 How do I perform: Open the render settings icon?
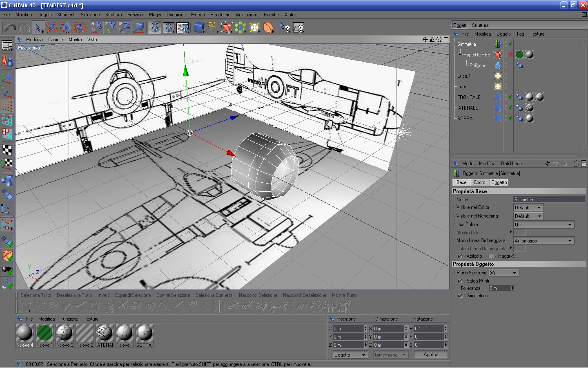(183, 27)
